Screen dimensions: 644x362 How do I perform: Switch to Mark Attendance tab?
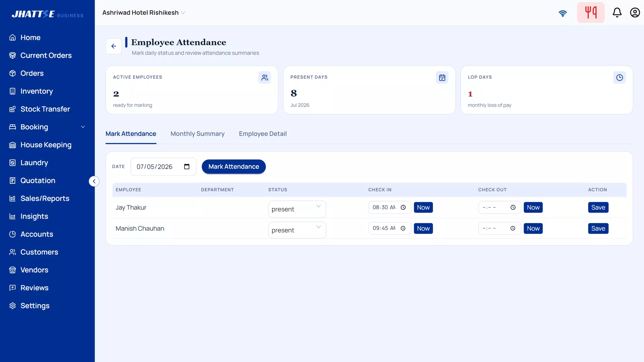coord(131,134)
